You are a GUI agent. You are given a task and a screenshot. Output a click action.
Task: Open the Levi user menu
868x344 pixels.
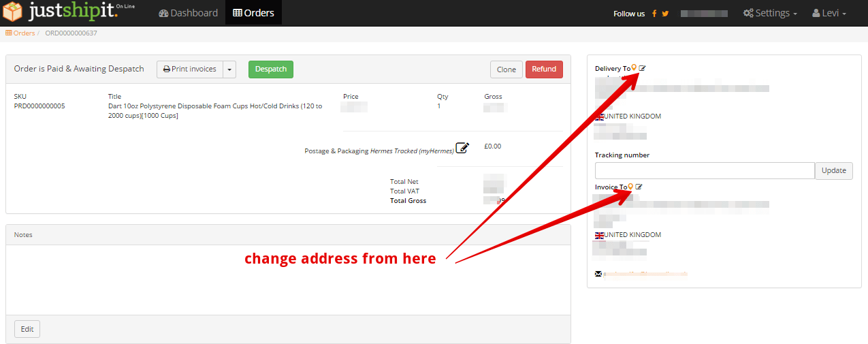click(829, 13)
